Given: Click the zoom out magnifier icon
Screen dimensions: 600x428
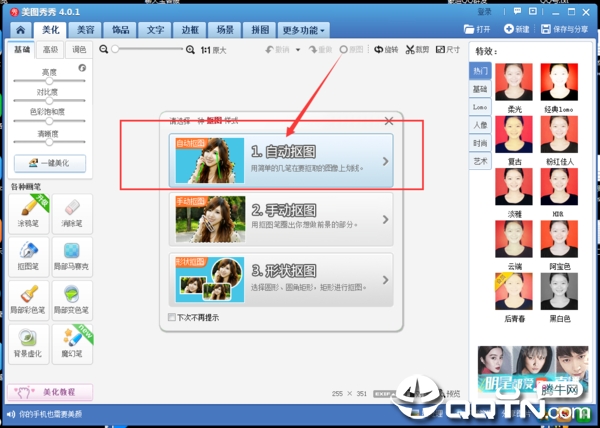Looking at the screenshot, I should pos(103,49).
